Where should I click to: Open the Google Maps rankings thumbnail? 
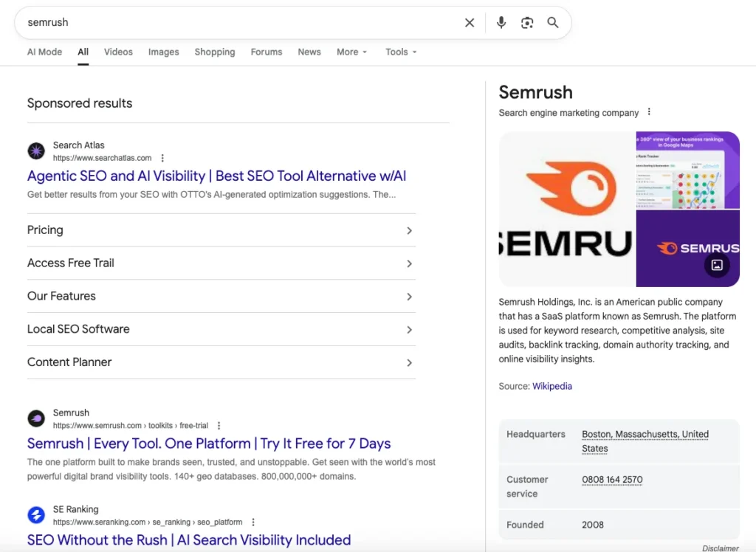(x=687, y=170)
